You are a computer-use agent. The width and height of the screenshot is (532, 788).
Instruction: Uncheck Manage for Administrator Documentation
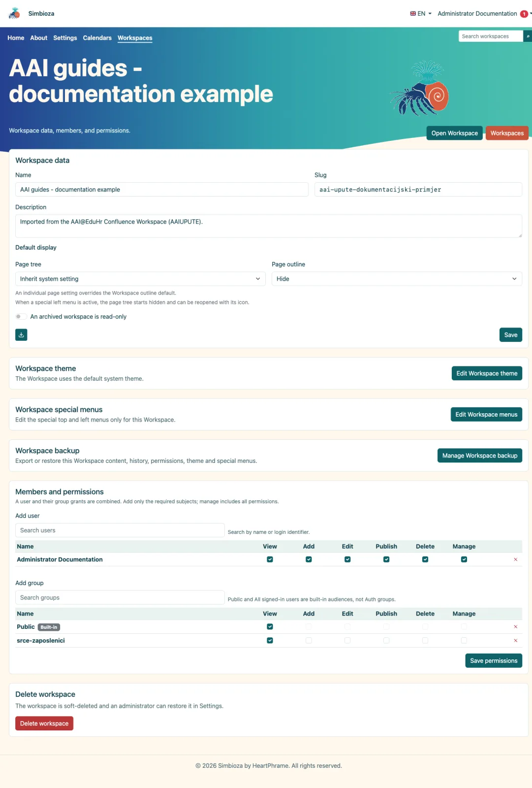coord(464,559)
